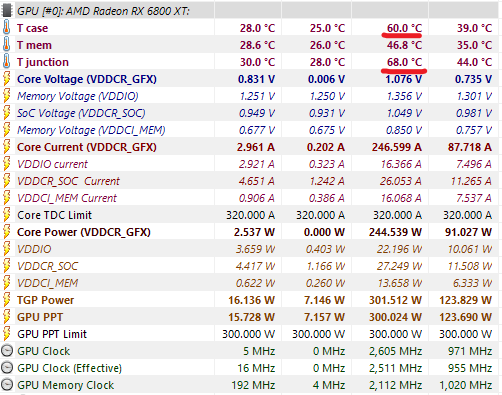Select the GPU Clock (Effective) label

tap(69, 368)
